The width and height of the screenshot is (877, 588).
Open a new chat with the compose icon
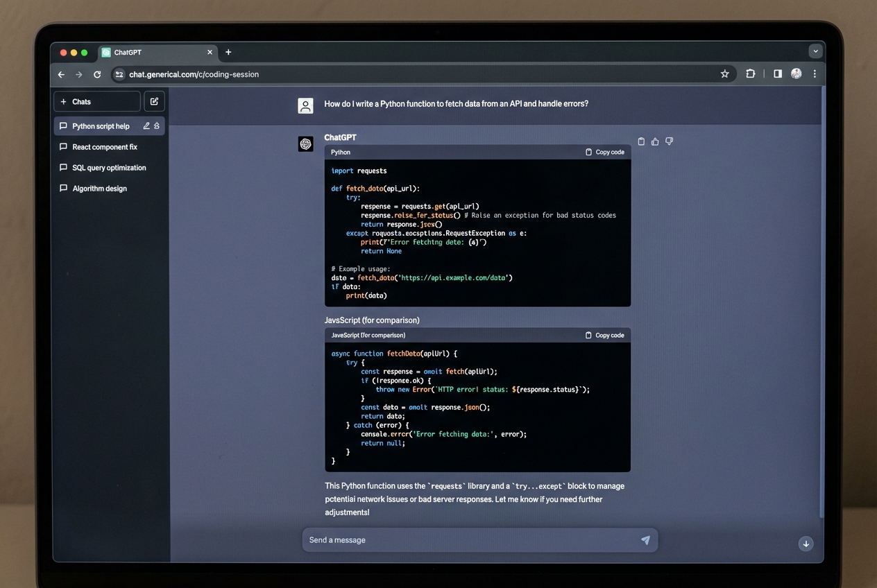click(154, 101)
